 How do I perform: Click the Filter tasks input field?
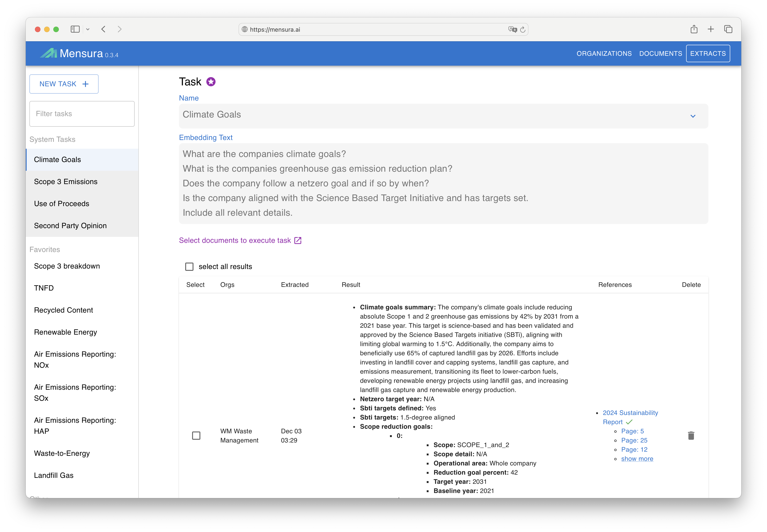[x=82, y=114]
